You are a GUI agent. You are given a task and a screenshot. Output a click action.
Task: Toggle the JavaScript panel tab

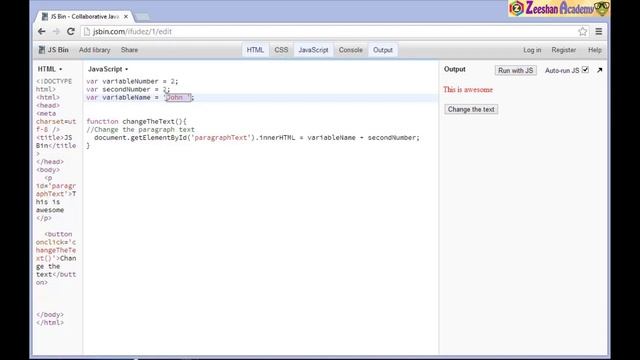(313, 50)
